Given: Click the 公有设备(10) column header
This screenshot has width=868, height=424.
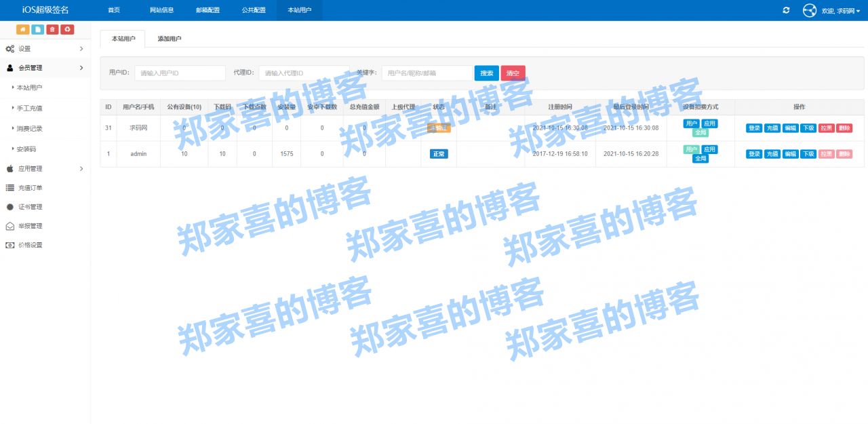Looking at the screenshot, I should click(184, 107).
